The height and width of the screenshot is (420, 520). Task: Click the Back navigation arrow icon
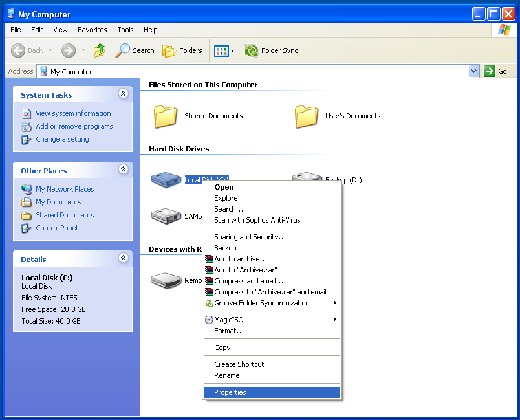coord(18,50)
